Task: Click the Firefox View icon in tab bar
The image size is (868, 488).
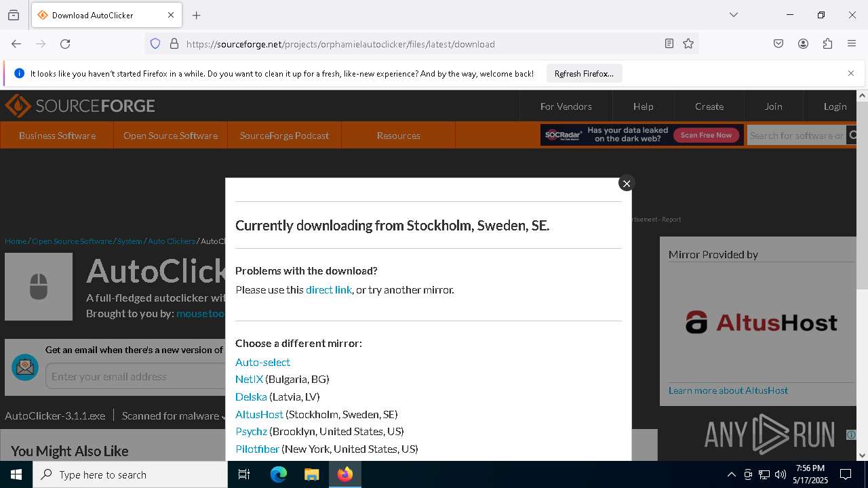Action: pos(14,15)
